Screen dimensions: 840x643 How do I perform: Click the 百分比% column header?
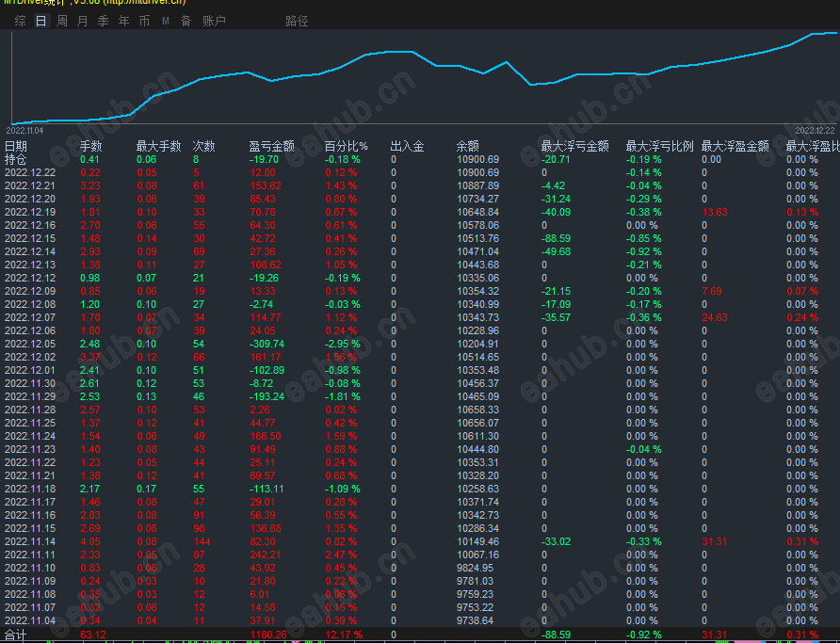click(346, 146)
